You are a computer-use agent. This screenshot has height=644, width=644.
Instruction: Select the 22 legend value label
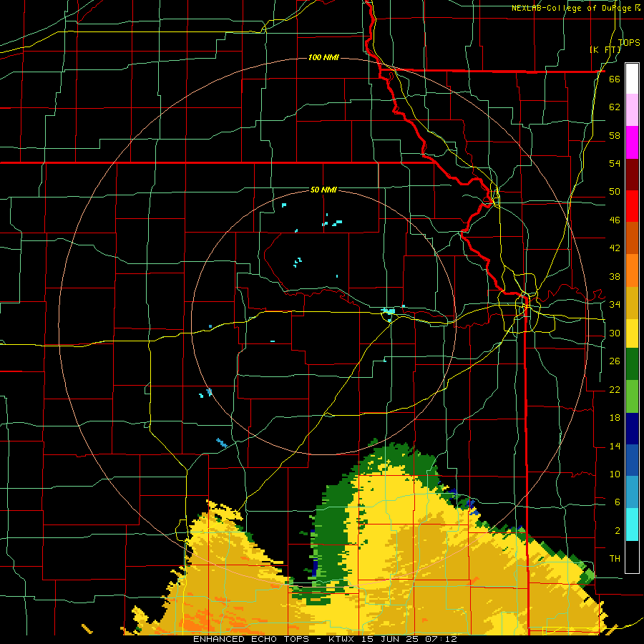point(615,389)
